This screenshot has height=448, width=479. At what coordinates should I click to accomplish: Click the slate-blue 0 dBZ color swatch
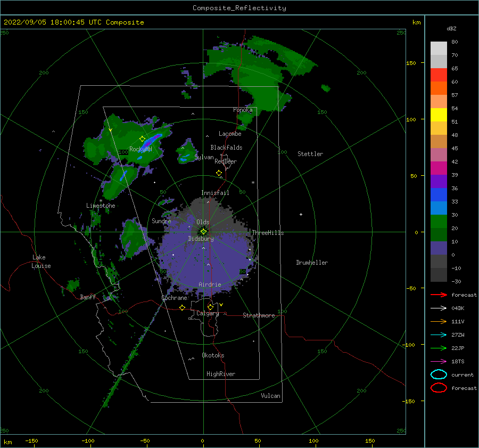tap(439, 248)
